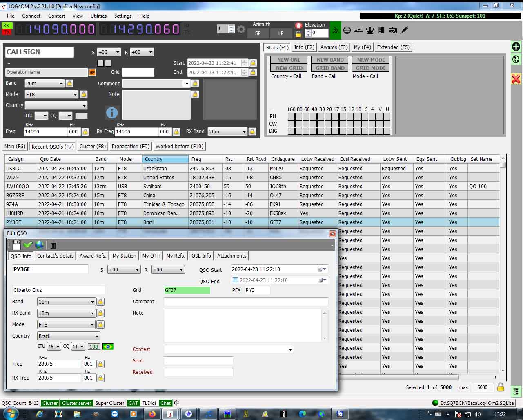Click the blue info circle icon
This screenshot has height=420, width=523.
111,112
